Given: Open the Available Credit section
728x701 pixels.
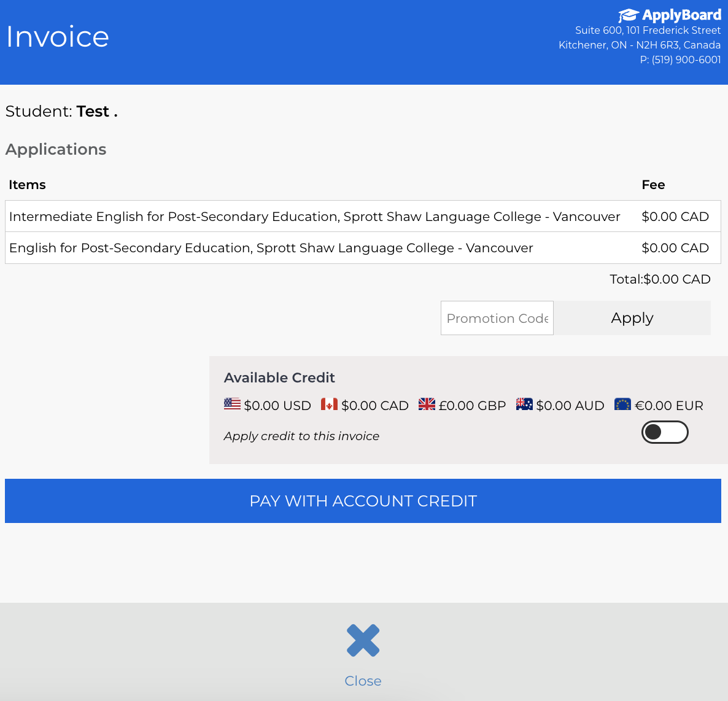Looking at the screenshot, I should click(x=279, y=378).
